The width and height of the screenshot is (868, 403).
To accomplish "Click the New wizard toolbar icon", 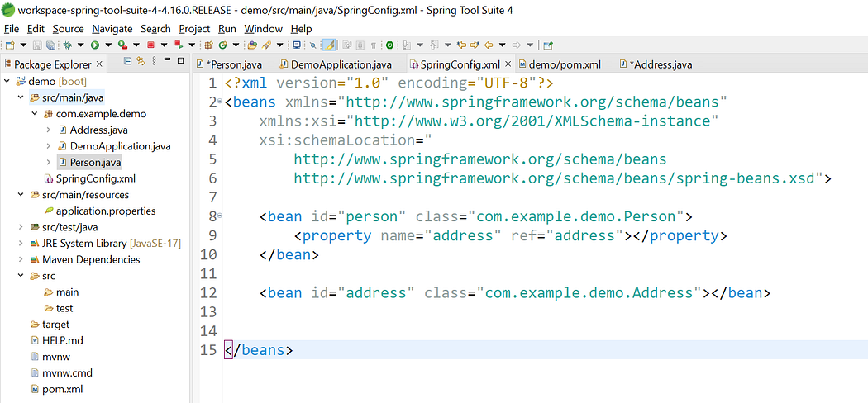I will click(9, 45).
